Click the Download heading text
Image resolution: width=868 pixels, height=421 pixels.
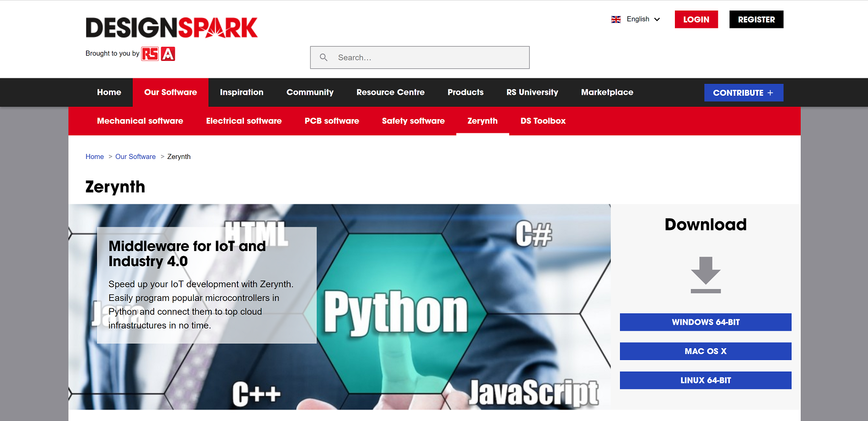pos(706,224)
